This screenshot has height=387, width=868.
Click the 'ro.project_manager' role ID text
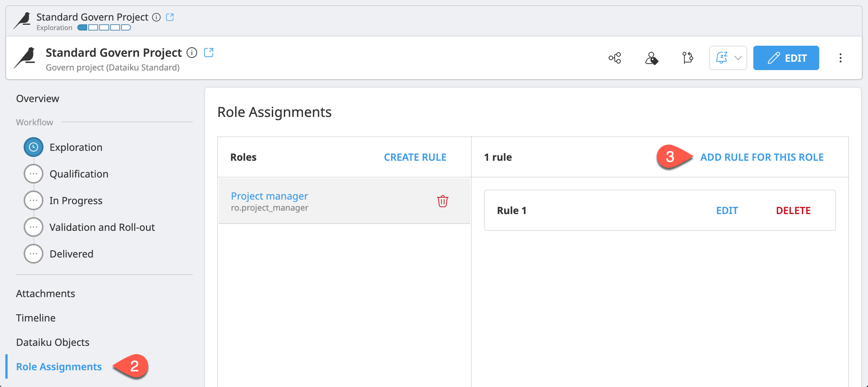click(269, 208)
